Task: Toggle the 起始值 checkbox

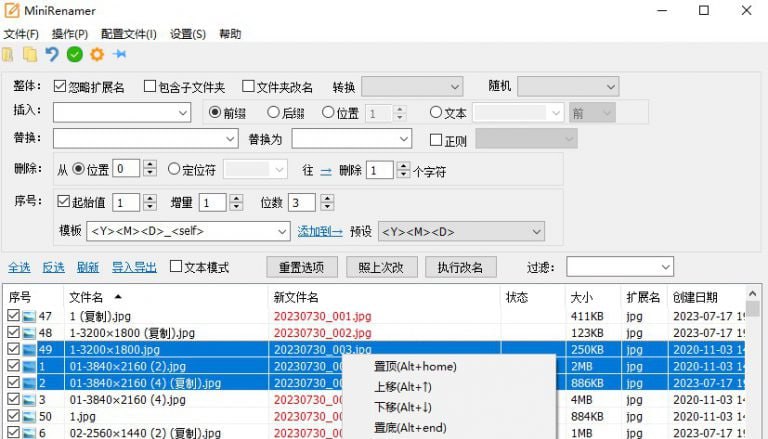Action: click(63, 201)
